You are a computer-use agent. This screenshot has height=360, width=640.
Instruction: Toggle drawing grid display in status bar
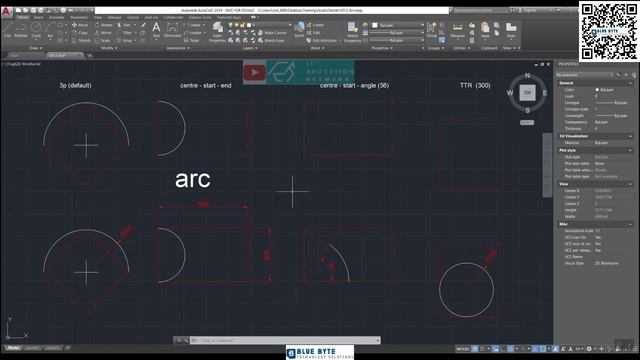pos(475,349)
